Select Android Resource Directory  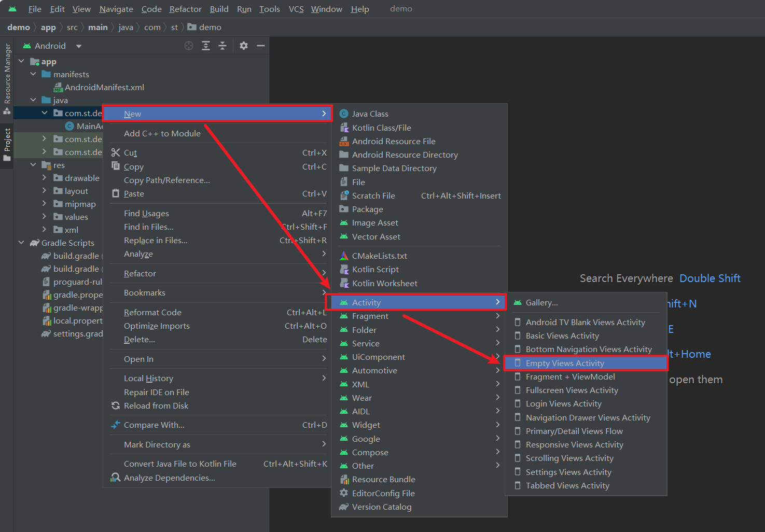[x=419, y=155]
